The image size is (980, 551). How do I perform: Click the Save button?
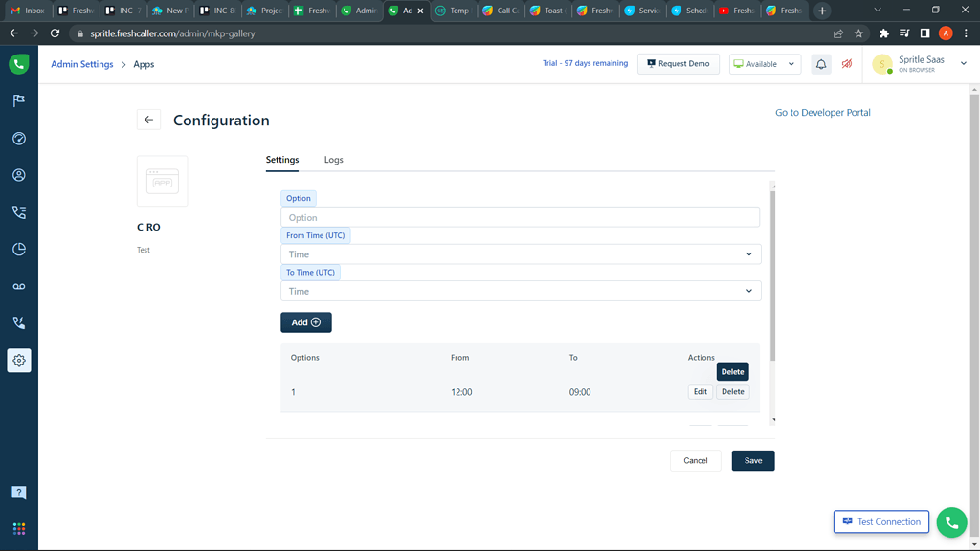[752, 460]
